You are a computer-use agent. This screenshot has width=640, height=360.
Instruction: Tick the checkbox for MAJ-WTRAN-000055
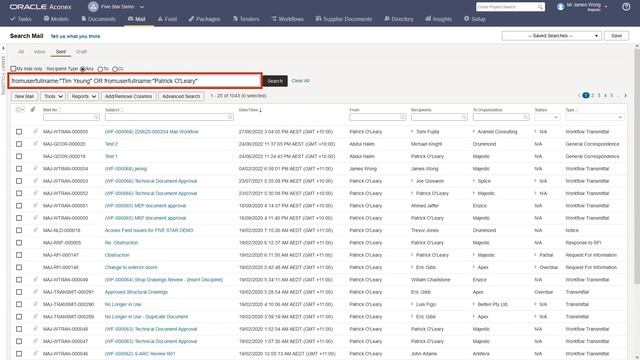tap(19, 132)
